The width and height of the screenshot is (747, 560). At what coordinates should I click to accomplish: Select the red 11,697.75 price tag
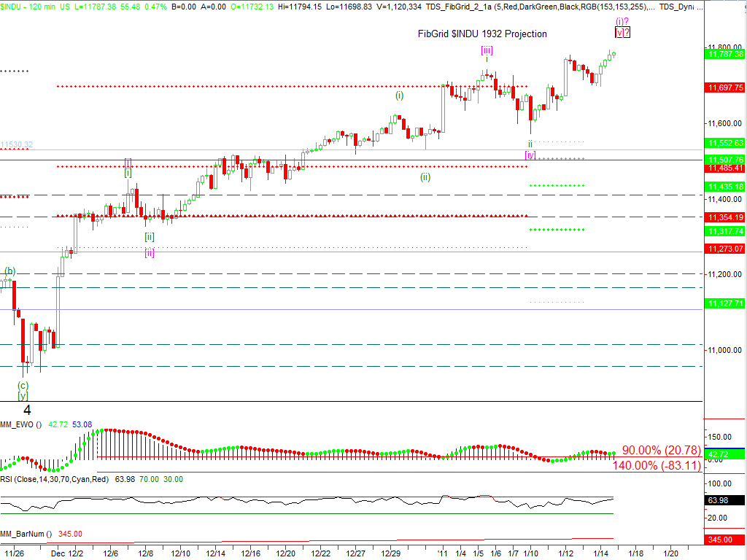click(x=724, y=87)
